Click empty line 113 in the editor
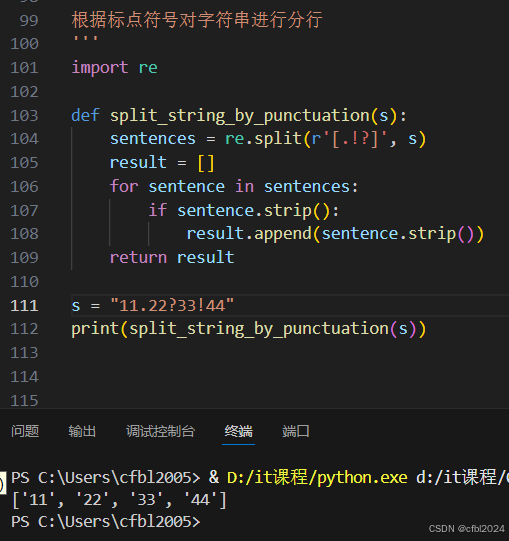Image resolution: width=509 pixels, height=541 pixels. (x=290, y=353)
